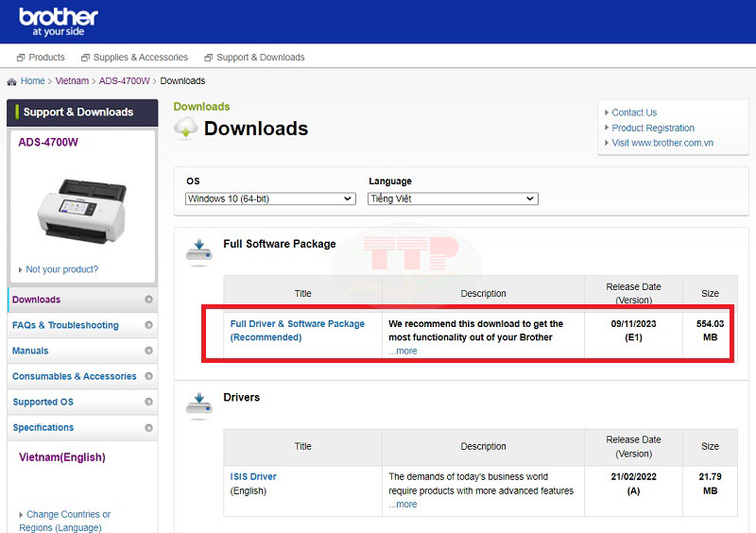Click arrow icon beside Supported OS
756x533 pixels.
click(x=148, y=402)
